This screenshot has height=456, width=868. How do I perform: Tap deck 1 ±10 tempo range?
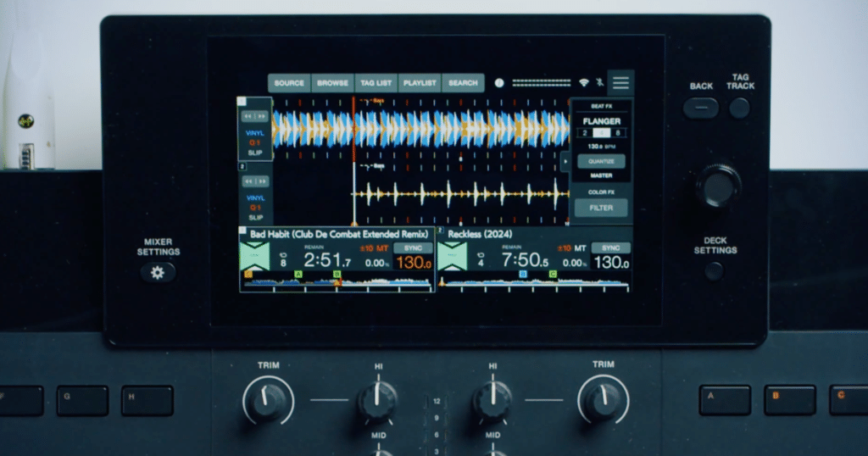point(366,248)
